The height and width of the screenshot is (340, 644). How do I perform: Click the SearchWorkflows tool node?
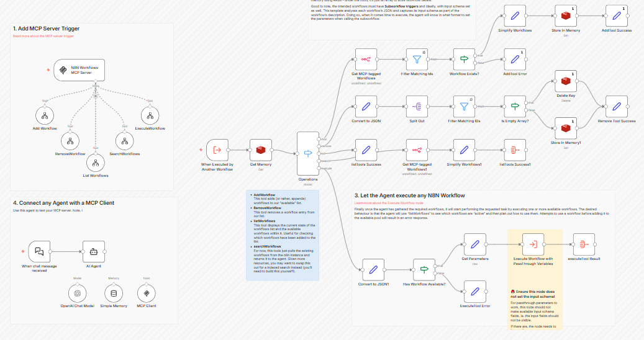[x=124, y=141]
